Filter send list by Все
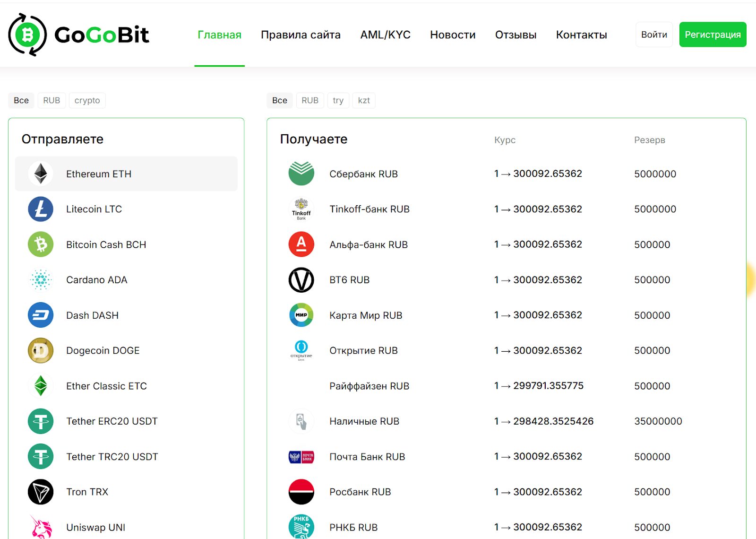 pyautogui.click(x=21, y=100)
